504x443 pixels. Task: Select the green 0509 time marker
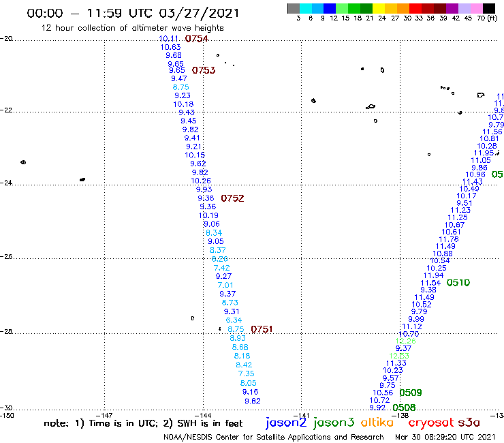[411, 393]
